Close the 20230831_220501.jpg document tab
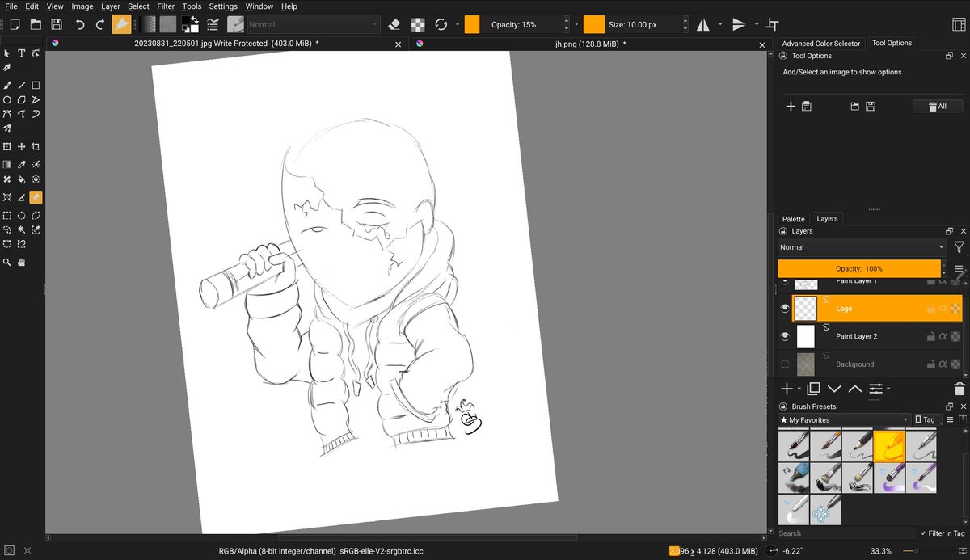 (x=398, y=44)
